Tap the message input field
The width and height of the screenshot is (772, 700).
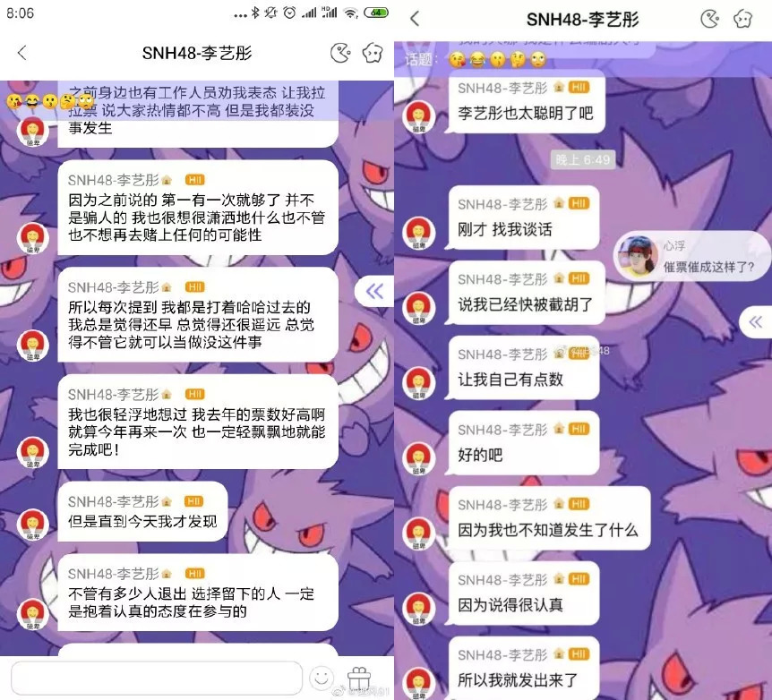click(x=157, y=678)
